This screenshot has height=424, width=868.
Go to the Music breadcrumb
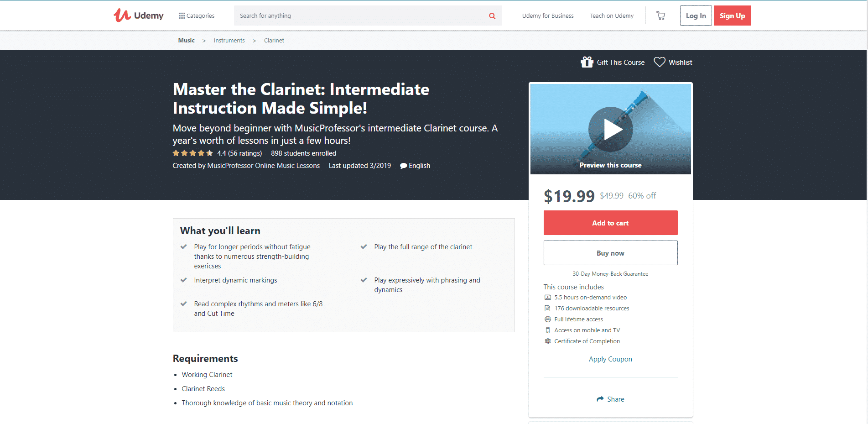[186, 40]
